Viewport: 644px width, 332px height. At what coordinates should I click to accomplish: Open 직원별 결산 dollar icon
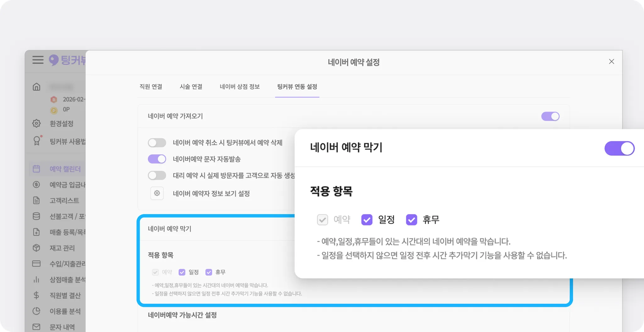tap(36, 295)
